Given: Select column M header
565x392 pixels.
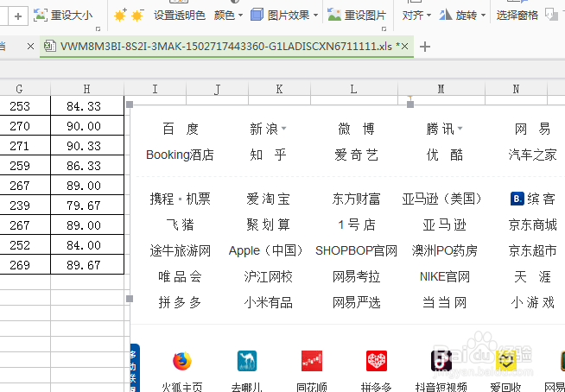Looking at the screenshot, I should pyautogui.click(x=441, y=89).
